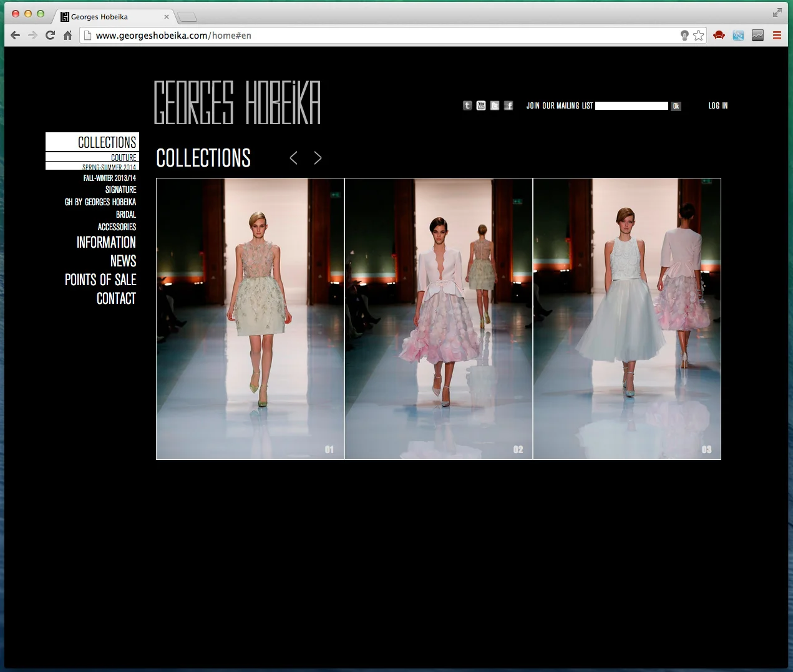
Task: Show next collection images arrow
Action: [318, 158]
